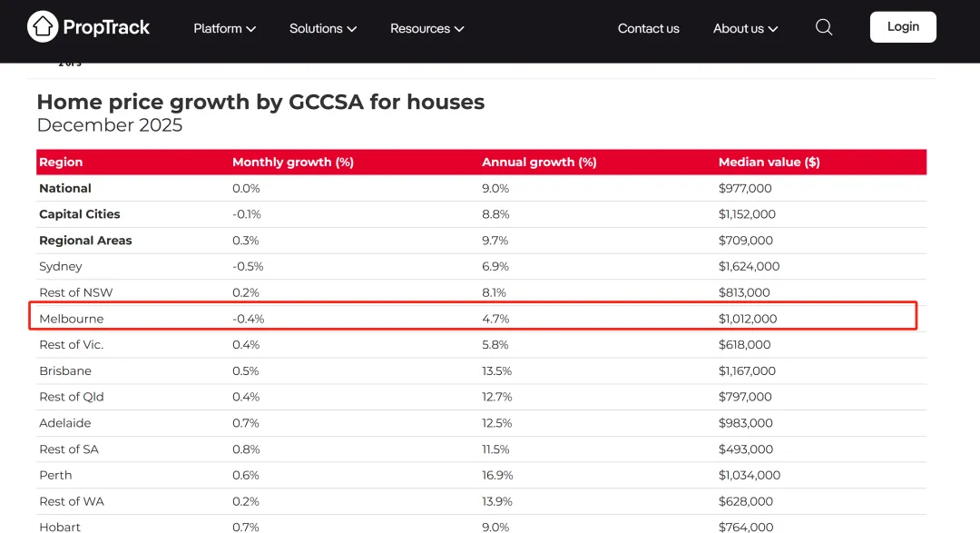Click Melbourne's median value $1,012,000
This screenshot has width=980, height=533.
[x=748, y=319]
